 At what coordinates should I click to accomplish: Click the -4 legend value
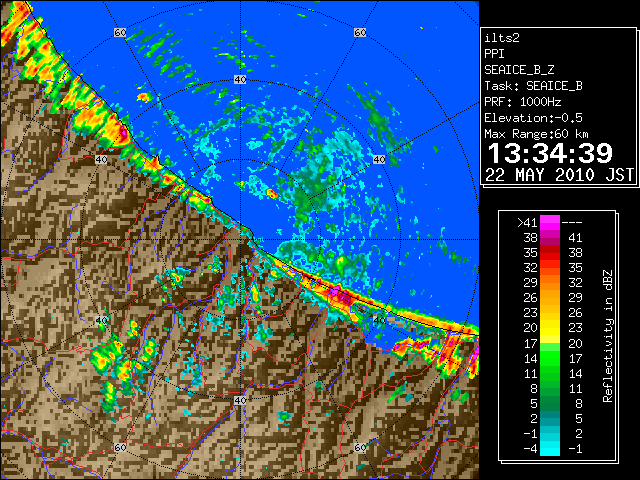[x=530, y=449]
